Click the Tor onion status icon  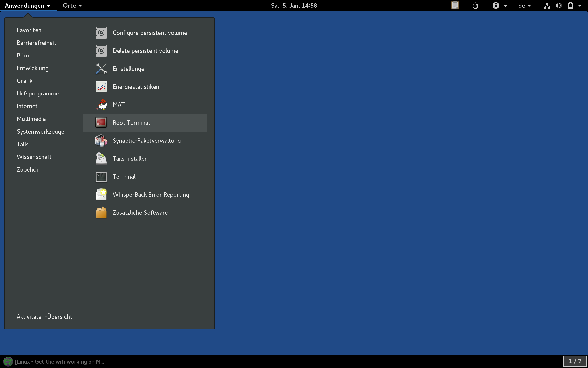tap(476, 5)
